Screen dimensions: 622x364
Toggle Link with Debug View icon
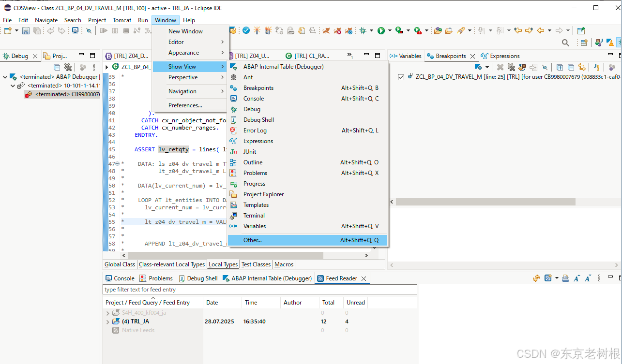[x=582, y=67]
